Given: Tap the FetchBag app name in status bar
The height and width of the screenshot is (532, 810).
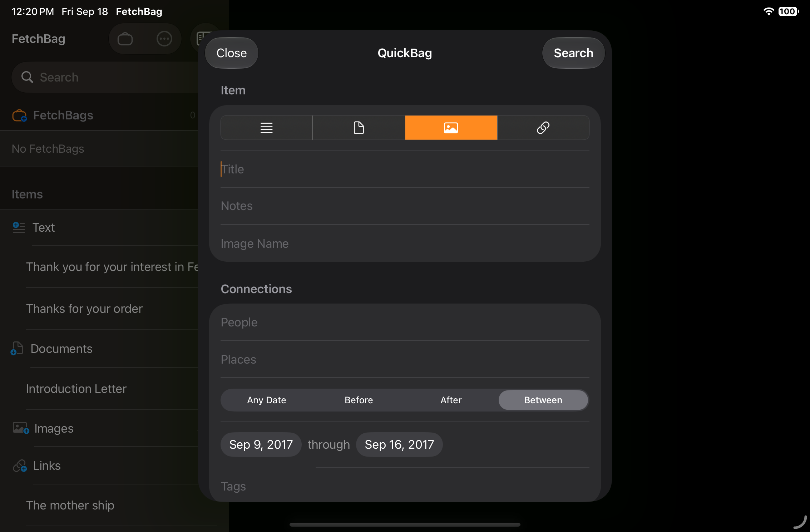Looking at the screenshot, I should tap(139, 11).
